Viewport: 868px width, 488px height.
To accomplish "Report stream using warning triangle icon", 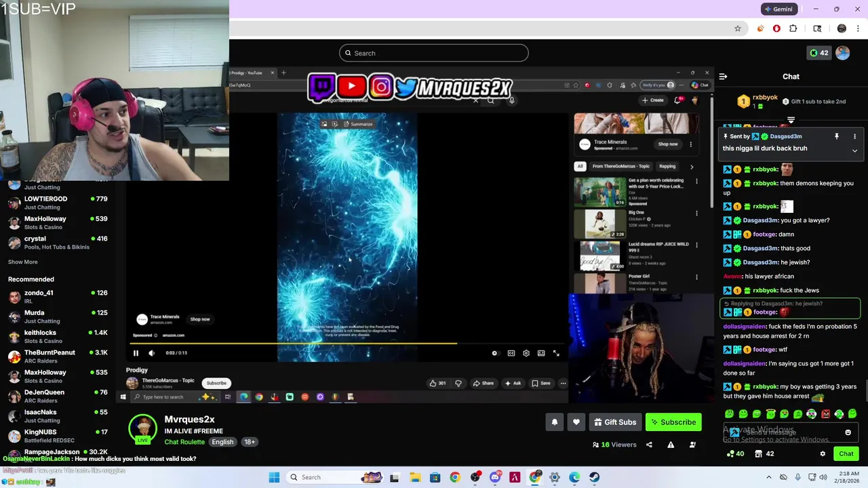I will pyautogui.click(x=671, y=445).
